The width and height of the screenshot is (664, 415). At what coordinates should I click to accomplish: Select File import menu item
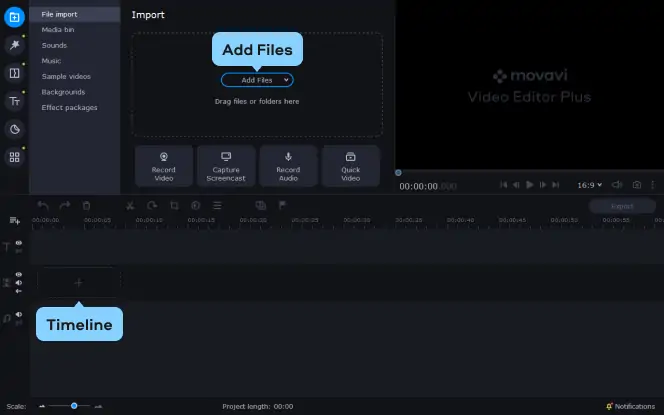tap(75, 14)
